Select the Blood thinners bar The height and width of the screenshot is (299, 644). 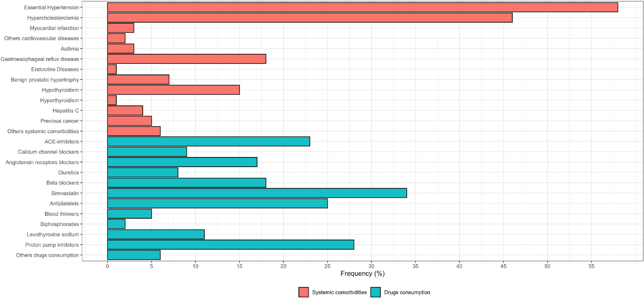pyautogui.click(x=129, y=214)
